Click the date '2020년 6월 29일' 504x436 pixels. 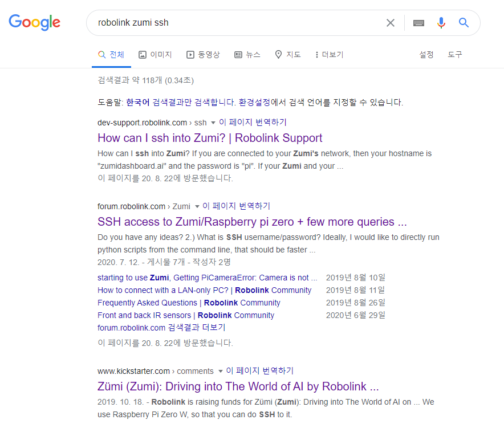pos(356,315)
